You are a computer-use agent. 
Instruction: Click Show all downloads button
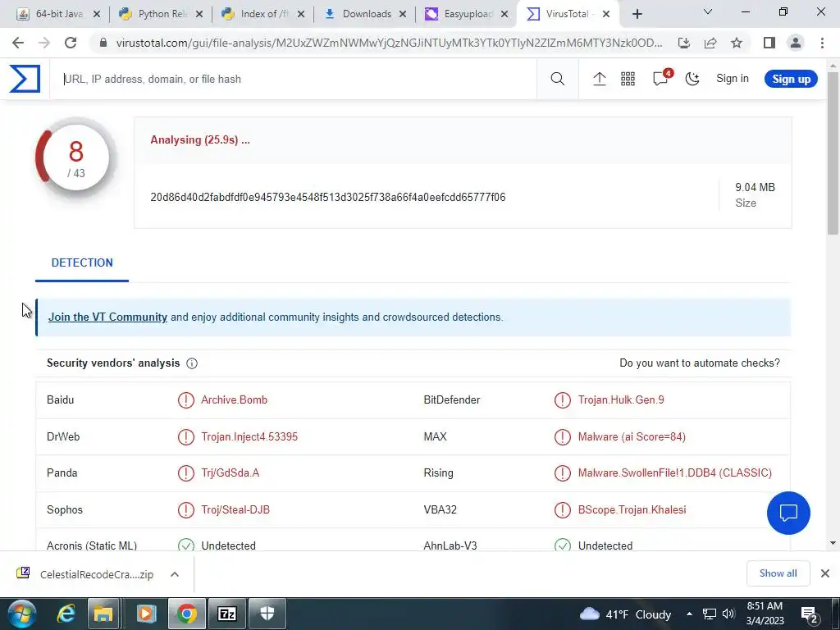pos(778,573)
